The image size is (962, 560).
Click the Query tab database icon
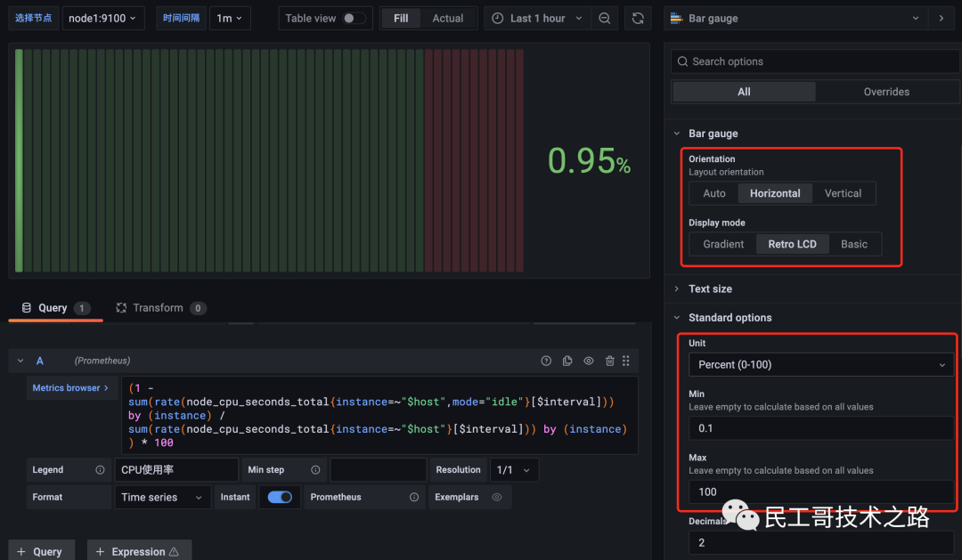click(x=27, y=308)
